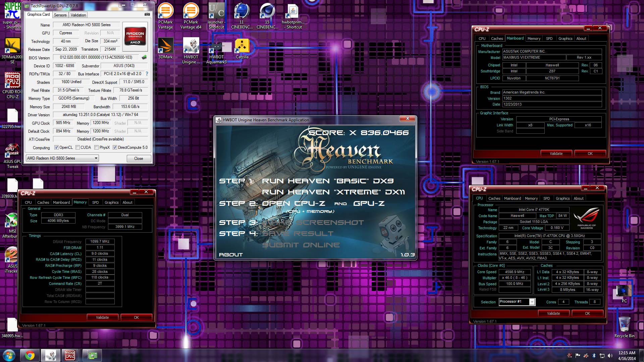This screenshot has height=362, width=644.
Task: Click Bluetooth icon in system tray
Action: coord(594,356)
